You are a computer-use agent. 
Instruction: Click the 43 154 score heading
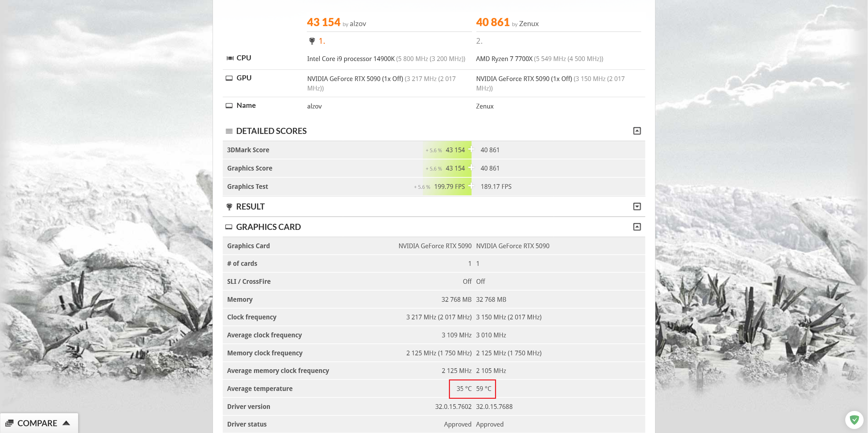[x=323, y=22]
